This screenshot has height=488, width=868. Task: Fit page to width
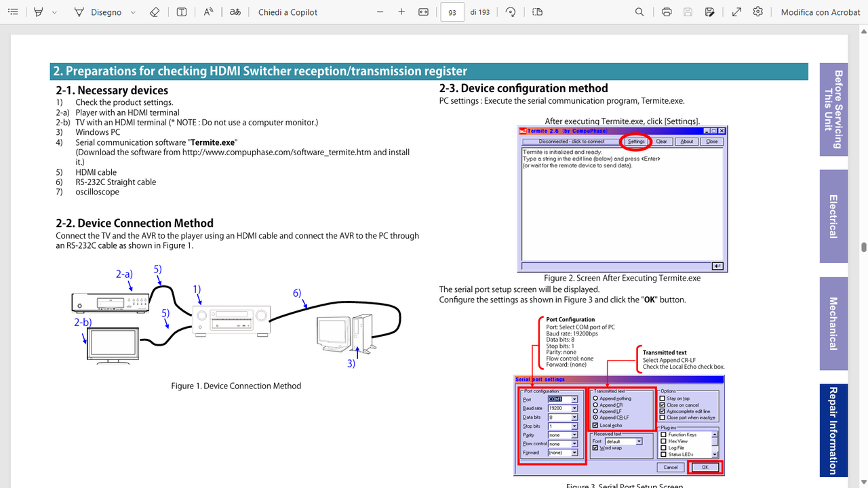coord(424,12)
